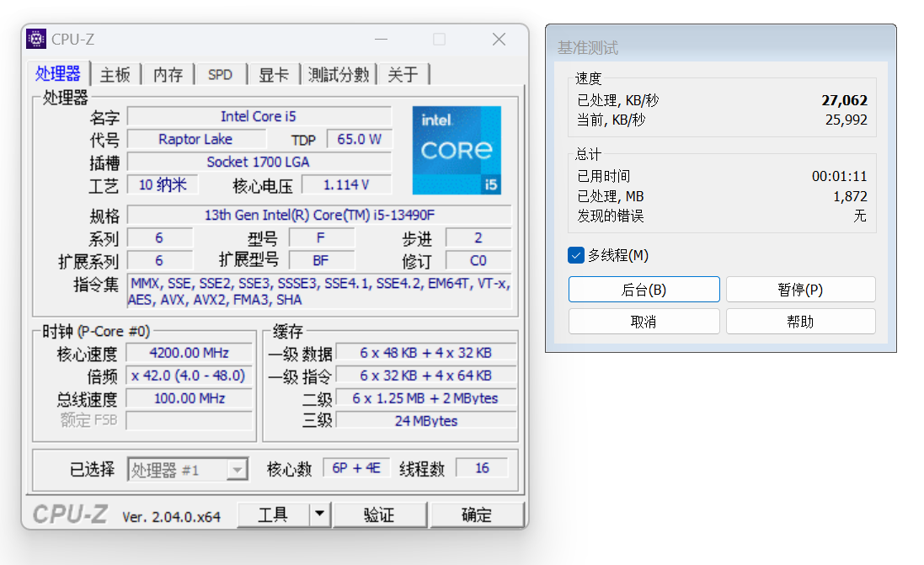Image resolution: width=924 pixels, height=565 pixels.
Task: Click the core count value '6P + 4E'
Action: tap(356, 468)
